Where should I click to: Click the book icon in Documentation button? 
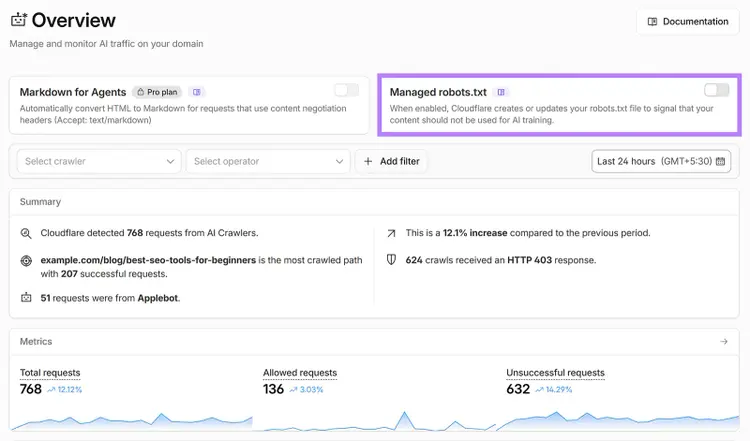click(652, 22)
